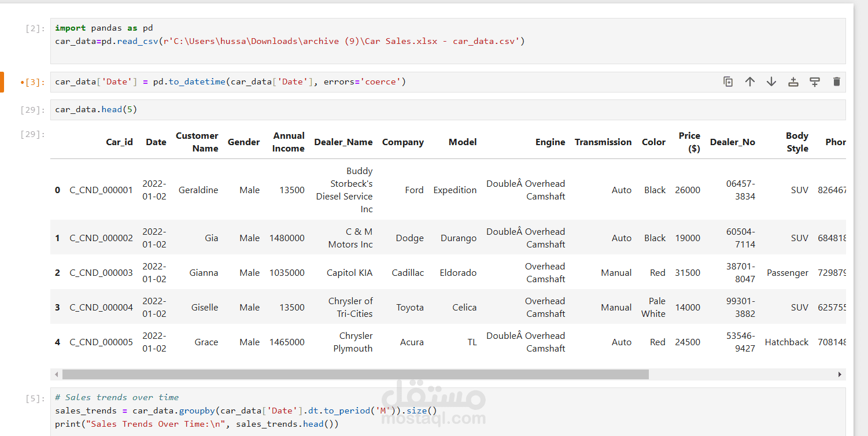
Task: Click row index 4 in the table
Action: tap(57, 342)
